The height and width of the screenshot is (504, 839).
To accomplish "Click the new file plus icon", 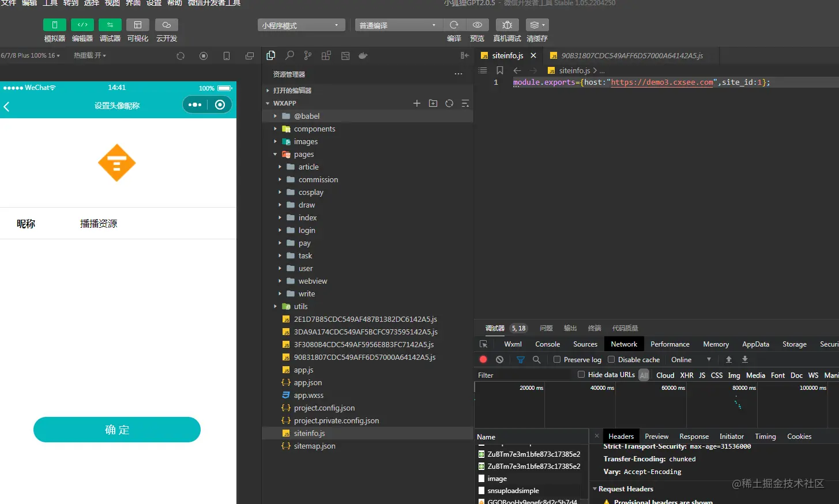I will pyautogui.click(x=417, y=103).
